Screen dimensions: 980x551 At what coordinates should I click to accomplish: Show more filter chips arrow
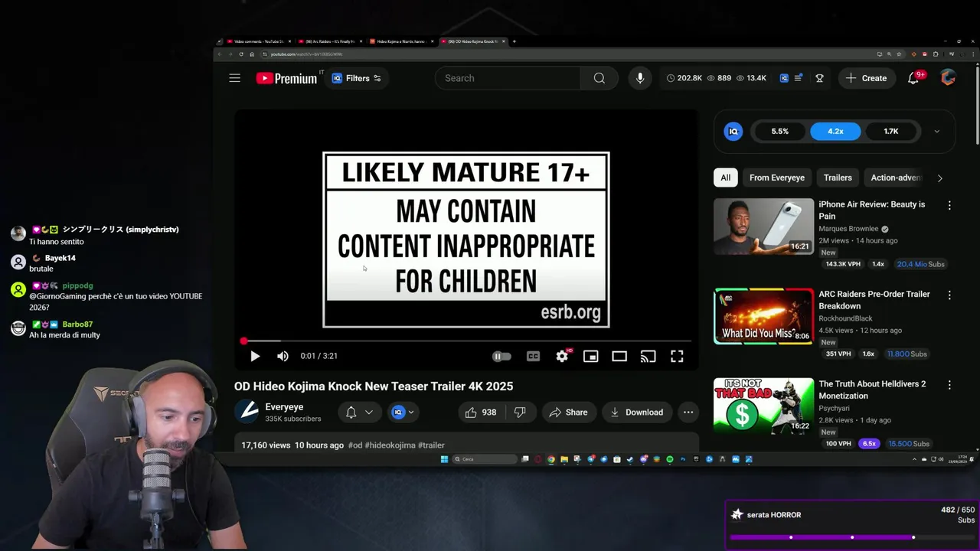pos(939,178)
